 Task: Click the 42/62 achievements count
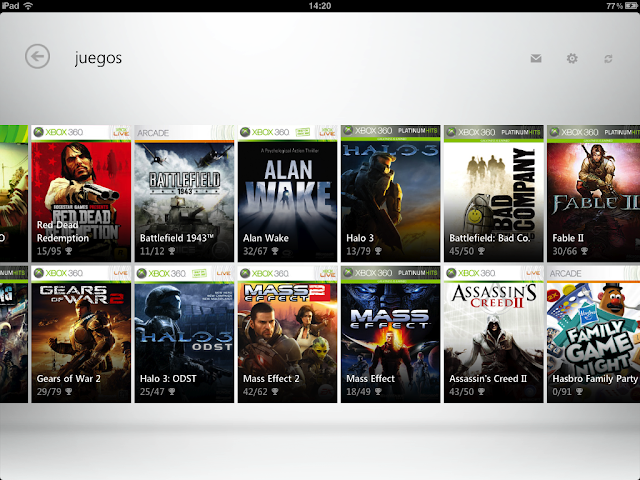256,392
